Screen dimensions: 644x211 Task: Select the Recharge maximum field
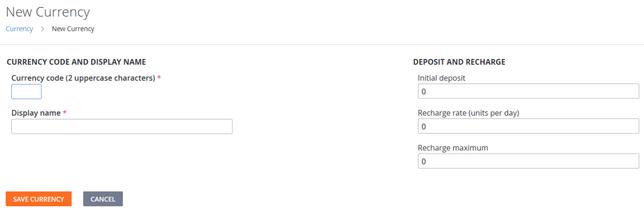[x=529, y=161]
